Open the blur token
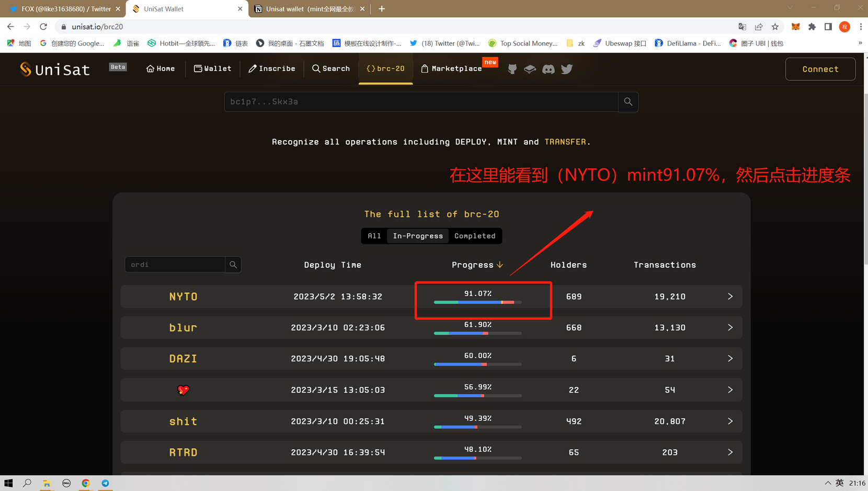Image resolution: width=868 pixels, height=491 pixels. pos(183,327)
